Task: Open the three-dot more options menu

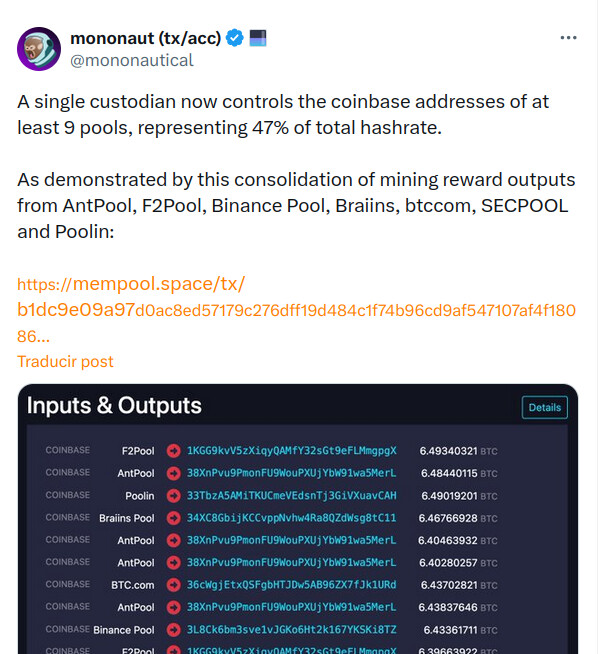Action: [568, 38]
